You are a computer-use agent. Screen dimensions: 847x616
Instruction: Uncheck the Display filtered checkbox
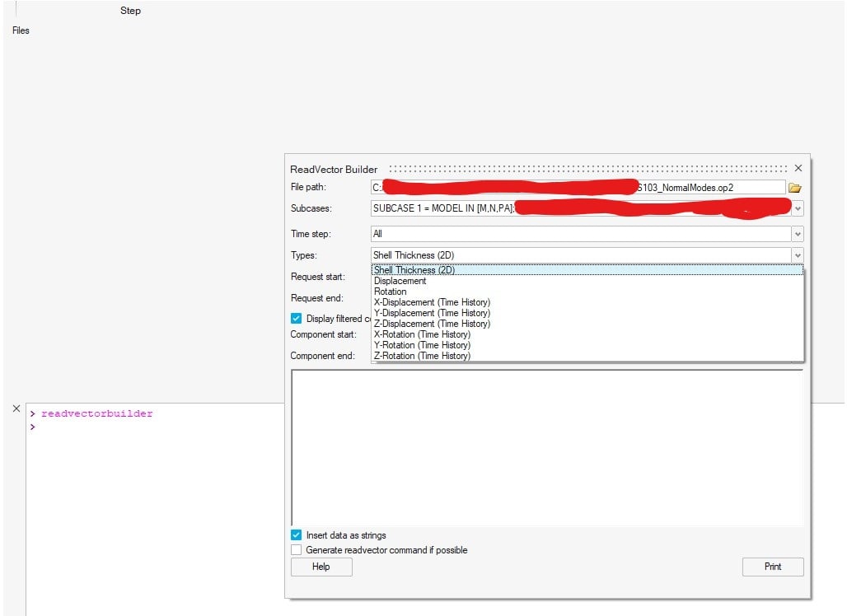pyautogui.click(x=296, y=318)
